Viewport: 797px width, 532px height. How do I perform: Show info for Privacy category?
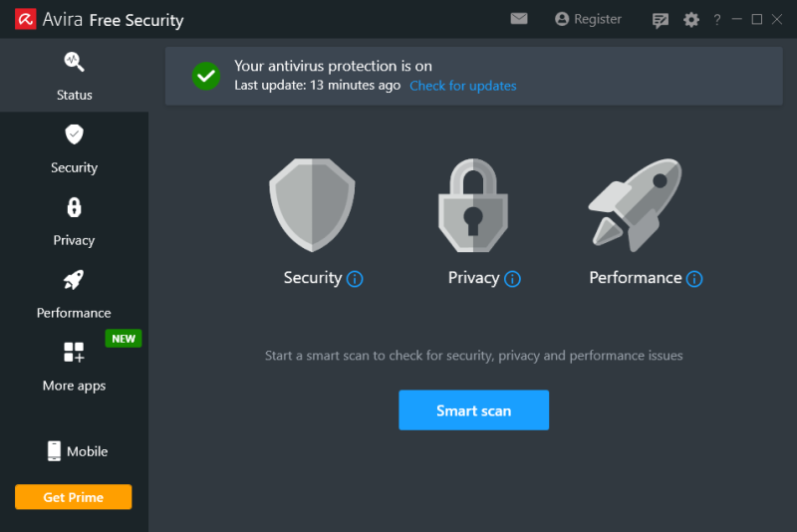tap(512, 279)
